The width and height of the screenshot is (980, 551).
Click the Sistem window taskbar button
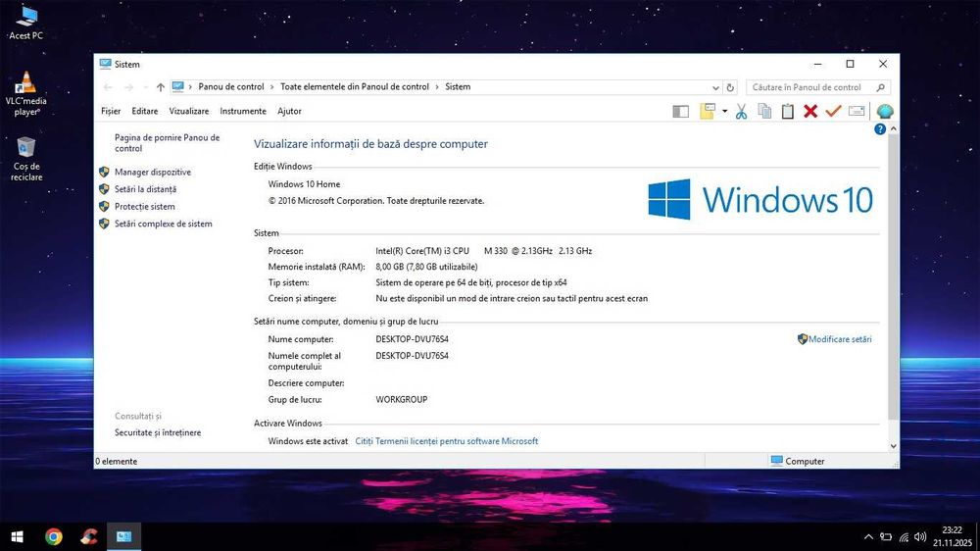[123, 536]
